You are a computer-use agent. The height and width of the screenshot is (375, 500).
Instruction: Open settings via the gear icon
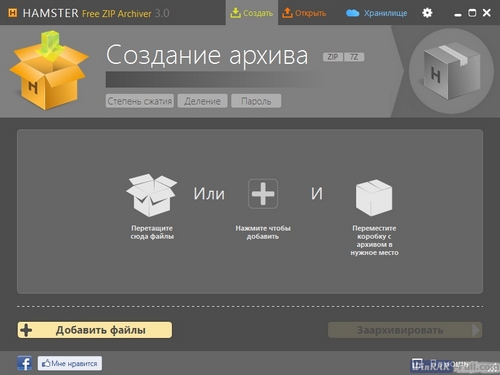pos(427,13)
